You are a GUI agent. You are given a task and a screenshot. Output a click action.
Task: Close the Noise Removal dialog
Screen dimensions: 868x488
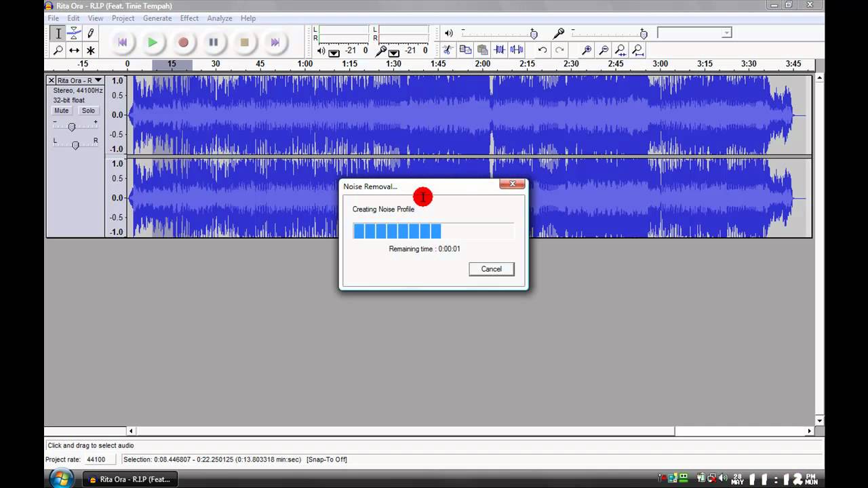513,184
